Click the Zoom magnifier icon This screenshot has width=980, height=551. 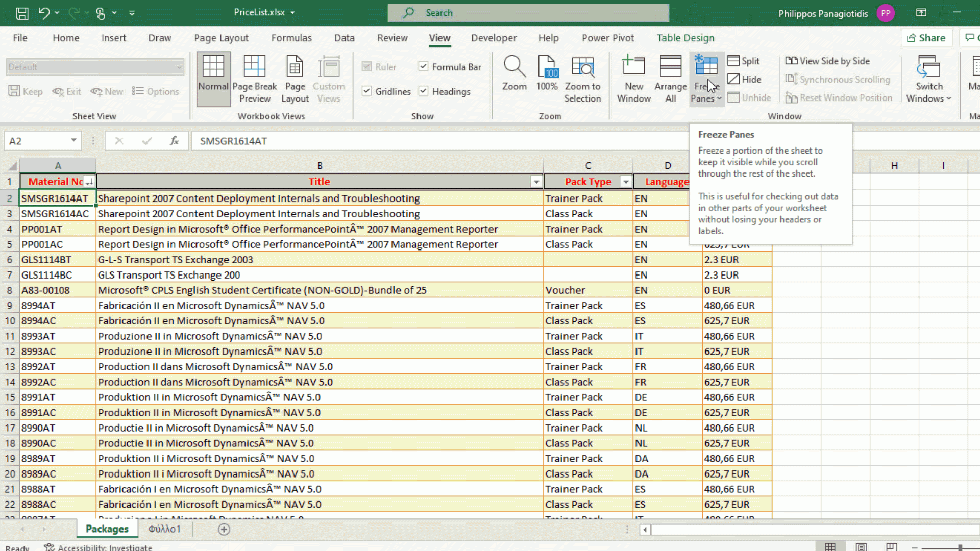pyautogui.click(x=514, y=67)
